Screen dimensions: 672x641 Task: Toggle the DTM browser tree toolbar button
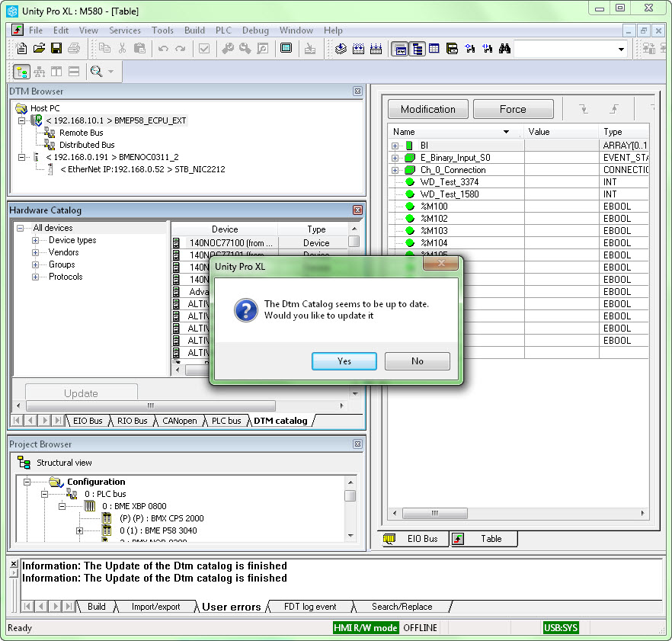[x=418, y=49]
